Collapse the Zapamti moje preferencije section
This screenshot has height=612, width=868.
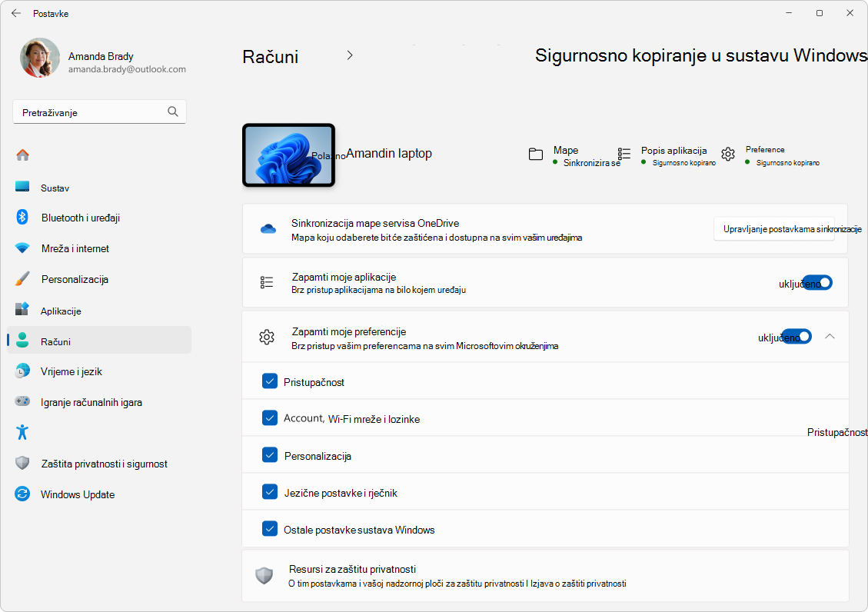830,337
